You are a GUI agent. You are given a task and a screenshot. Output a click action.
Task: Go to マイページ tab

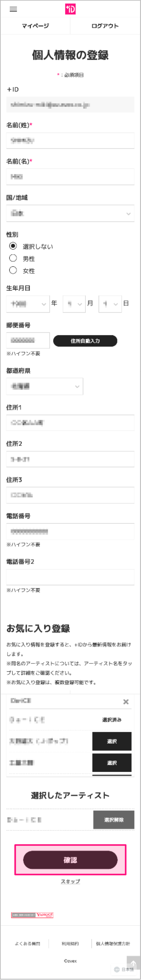click(35, 26)
